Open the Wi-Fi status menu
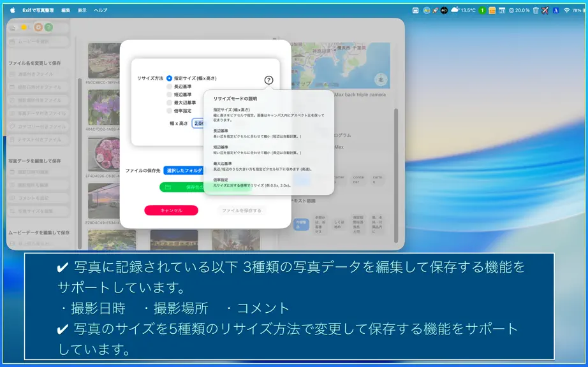The height and width of the screenshot is (367, 588). (566, 10)
